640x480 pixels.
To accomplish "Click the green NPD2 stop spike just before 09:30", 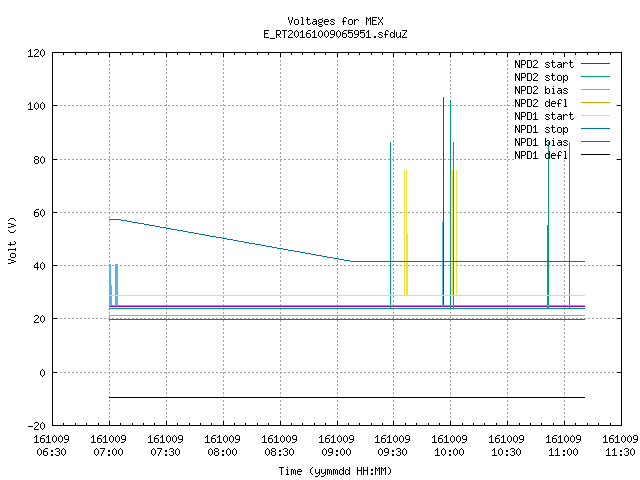I will pos(391,224).
